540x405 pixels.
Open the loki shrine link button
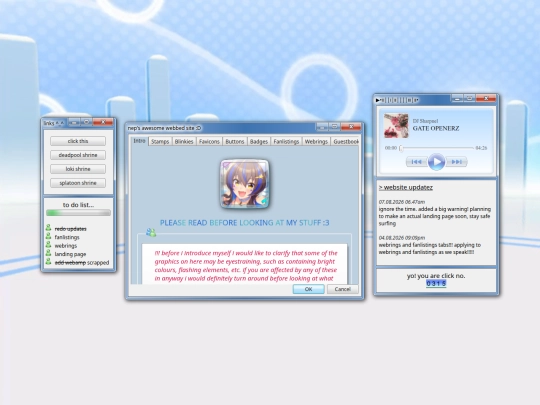point(78,169)
